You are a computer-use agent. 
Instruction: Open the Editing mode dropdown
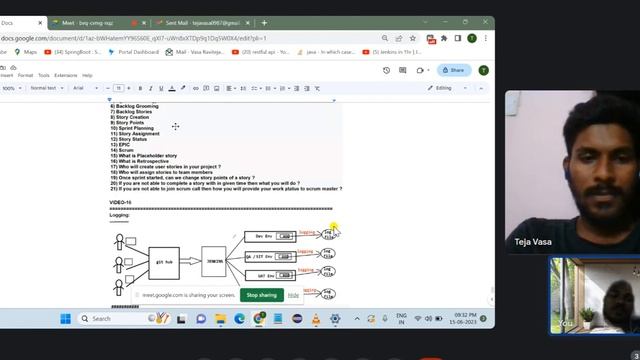447,88
